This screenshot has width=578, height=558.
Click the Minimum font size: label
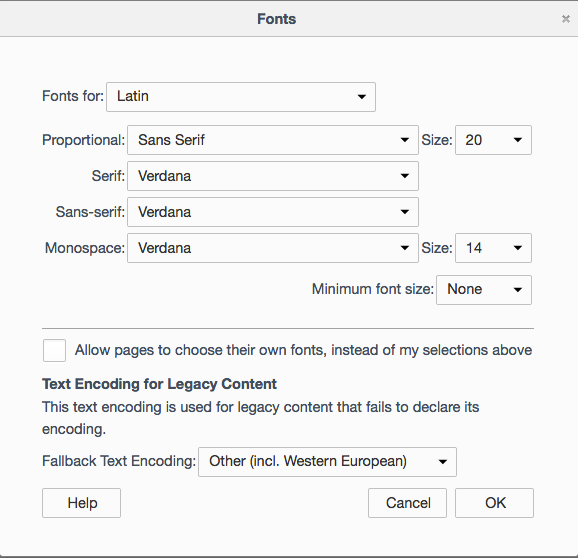point(373,289)
